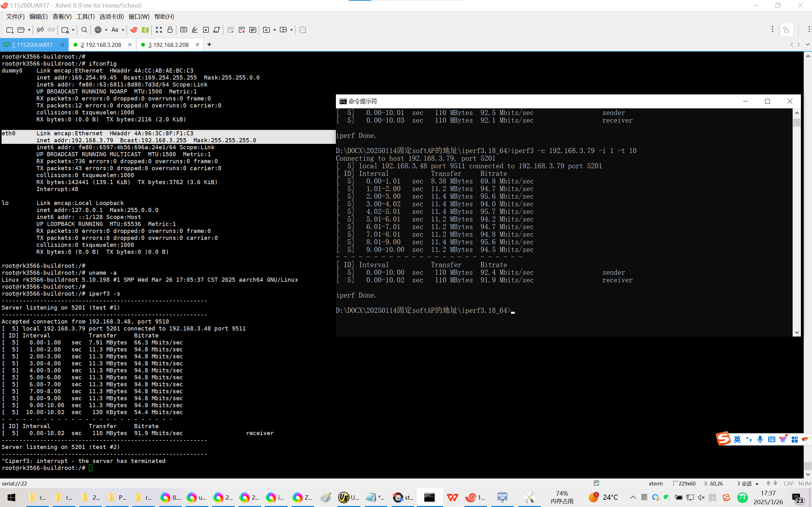Toggle Sogou voice input microphone

(x=760, y=439)
